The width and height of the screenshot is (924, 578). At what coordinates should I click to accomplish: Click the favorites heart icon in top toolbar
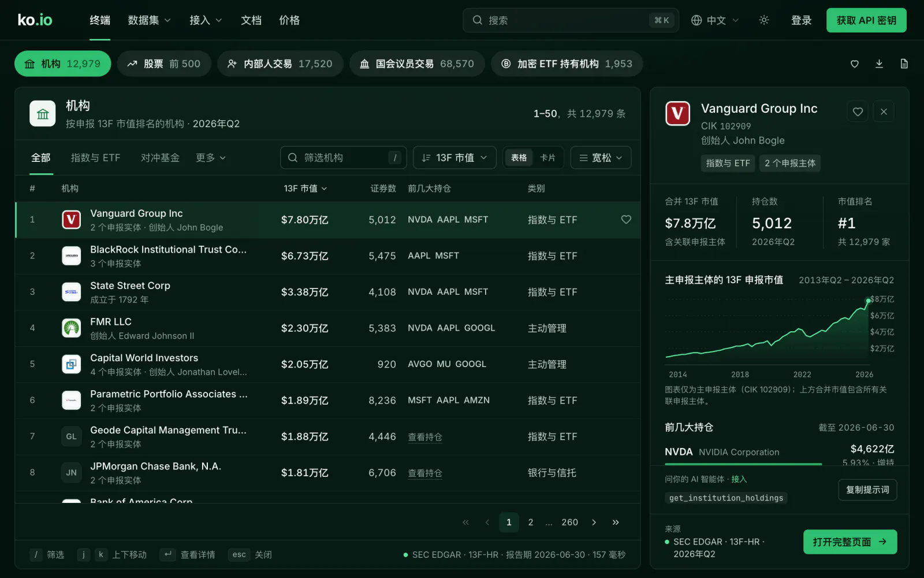coord(855,64)
